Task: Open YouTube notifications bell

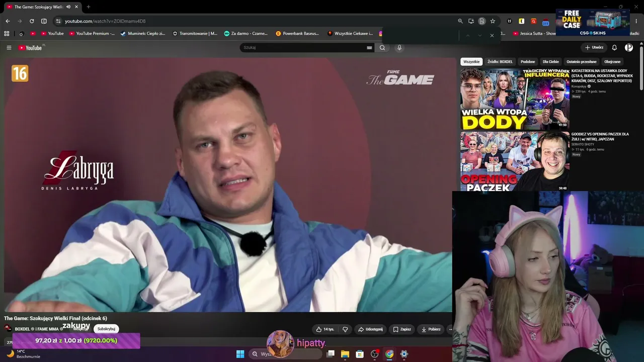Action: click(x=614, y=48)
